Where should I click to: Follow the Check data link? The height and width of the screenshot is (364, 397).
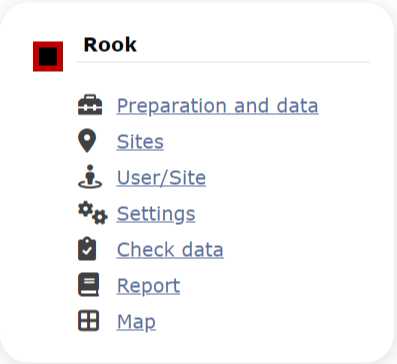(170, 250)
